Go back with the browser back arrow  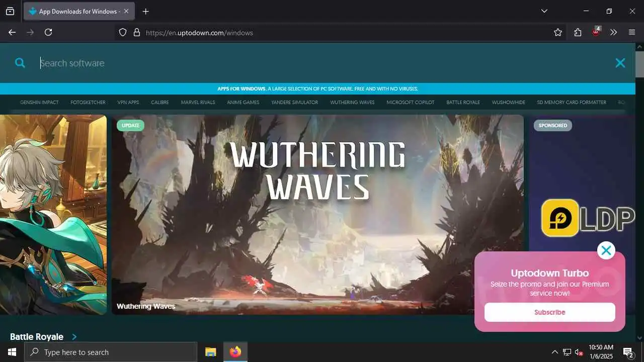[12, 32]
